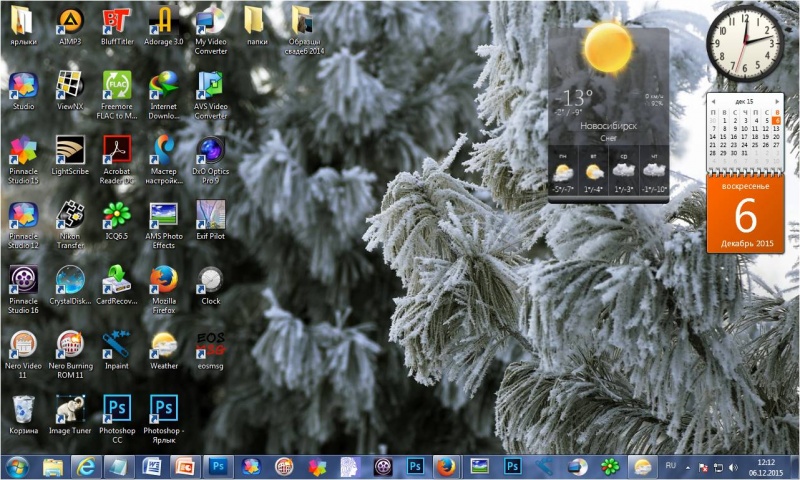Screen dimensions: 800x480
Task: Click the BluffTitler desktop icon
Action: 117,20
